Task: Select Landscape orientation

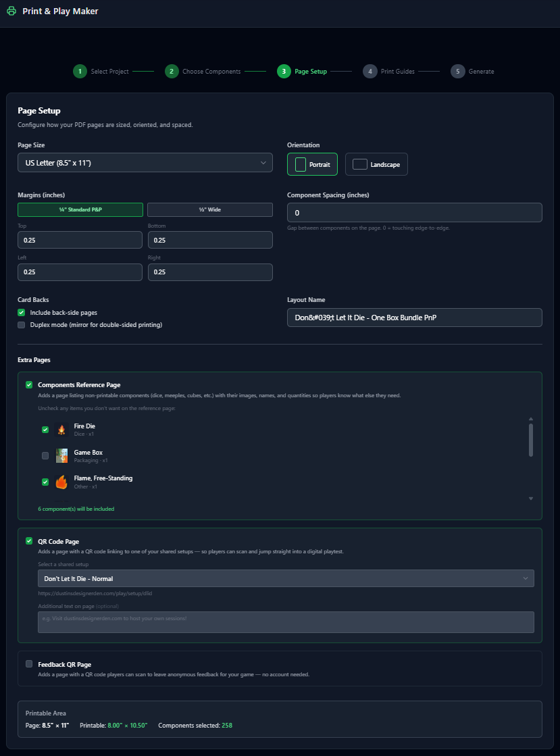Action: [376, 163]
